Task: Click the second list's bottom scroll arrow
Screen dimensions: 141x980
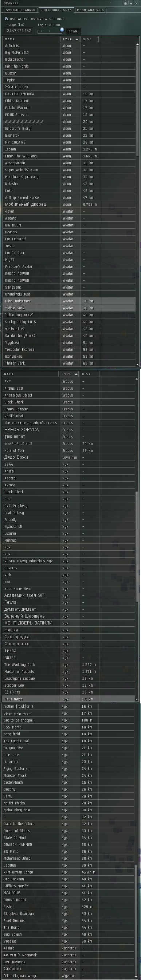Action: (137, 699)
